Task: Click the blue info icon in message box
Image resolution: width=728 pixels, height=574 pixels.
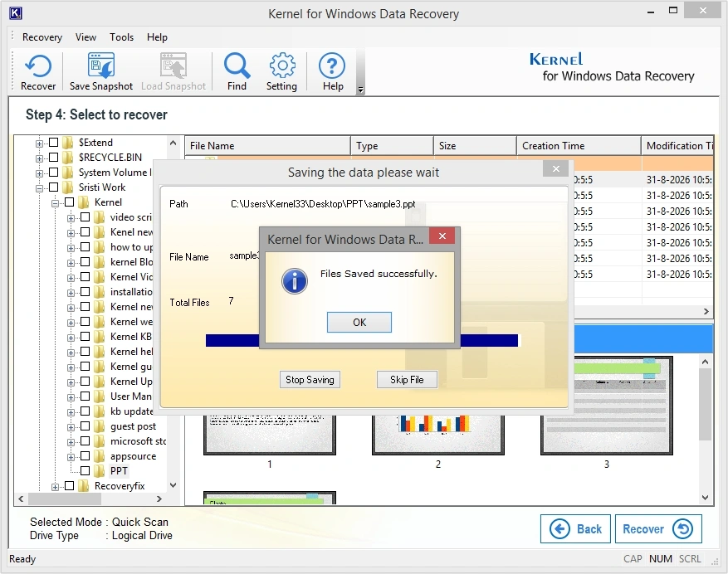Action: [x=295, y=280]
